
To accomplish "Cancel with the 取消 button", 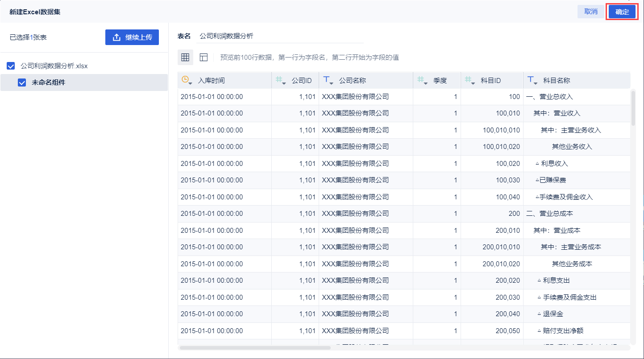I will coord(591,12).
